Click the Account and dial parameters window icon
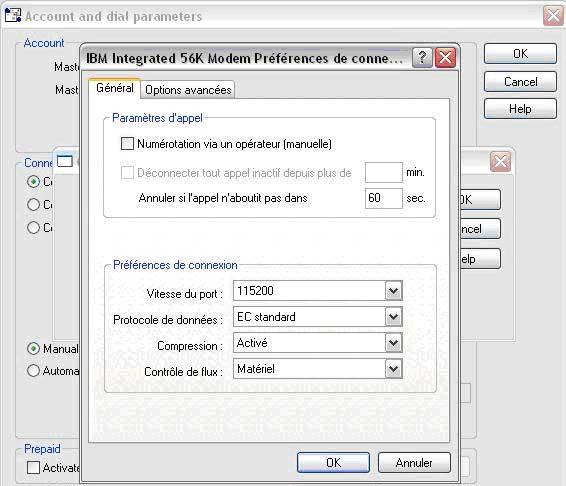Image resolution: width=566 pixels, height=486 pixels. click(x=13, y=15)
